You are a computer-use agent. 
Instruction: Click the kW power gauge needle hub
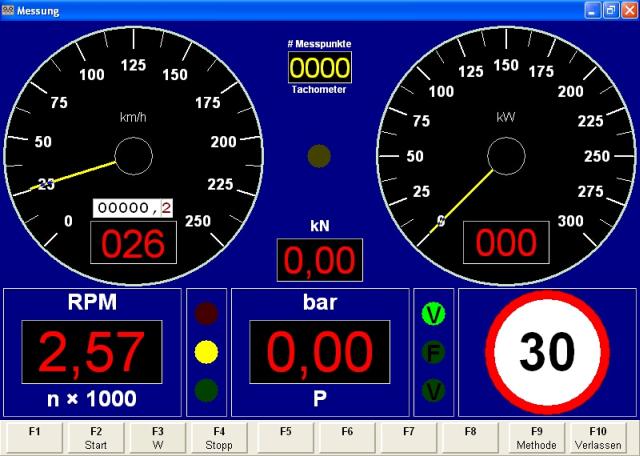click(506, 156)
